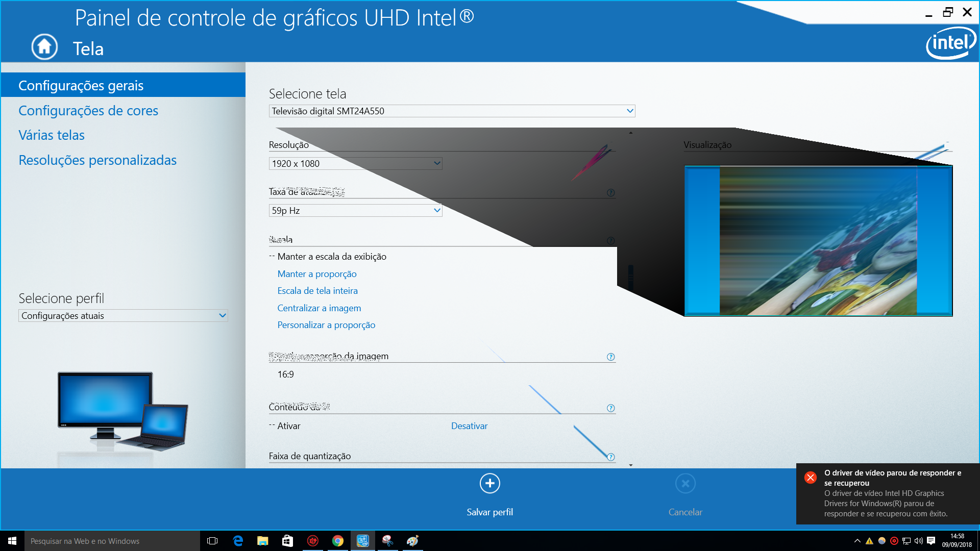Open the Snipping Tool taskbar icon

387,541
